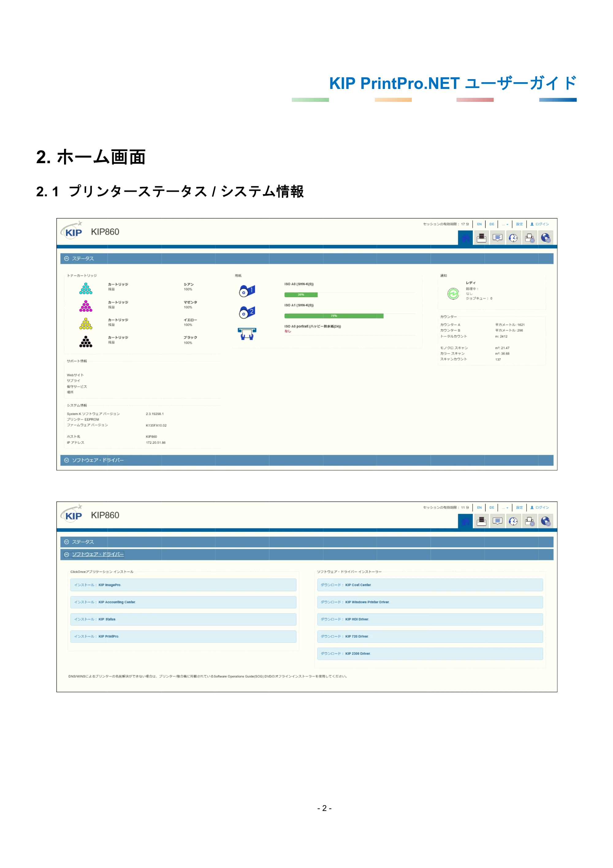Open the printer queue icon in the lower screenshot
613x868 pixels.
coord(481,521)
